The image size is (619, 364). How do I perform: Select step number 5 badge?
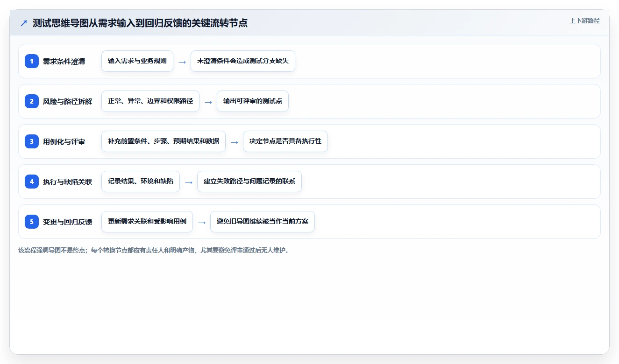coord(32,222)
